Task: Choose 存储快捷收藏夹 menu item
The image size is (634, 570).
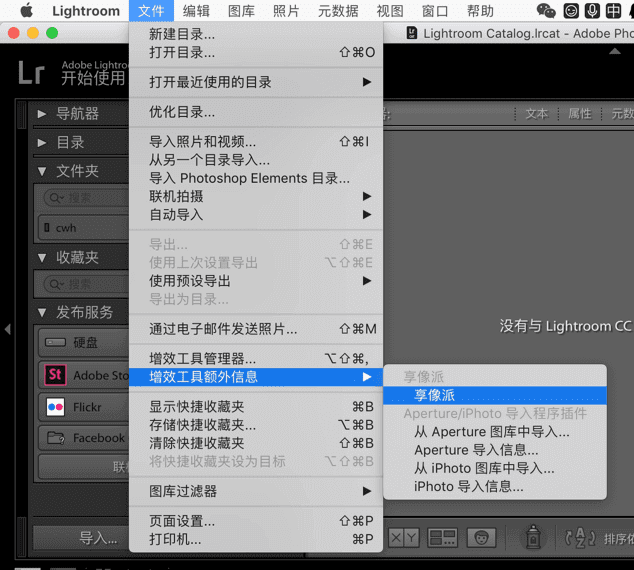Action: 256,425
